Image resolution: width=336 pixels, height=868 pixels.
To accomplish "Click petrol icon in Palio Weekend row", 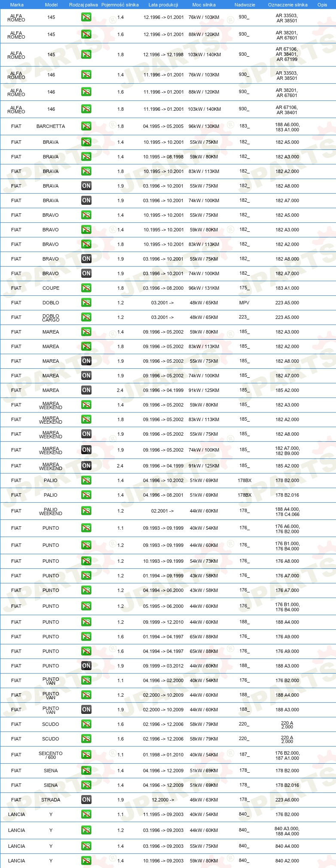I will (86, 511).
